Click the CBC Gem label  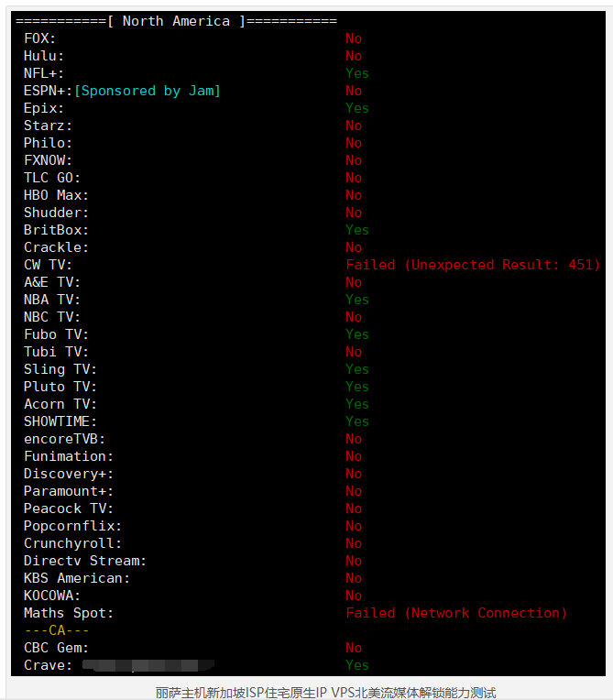tap(56, 648)
